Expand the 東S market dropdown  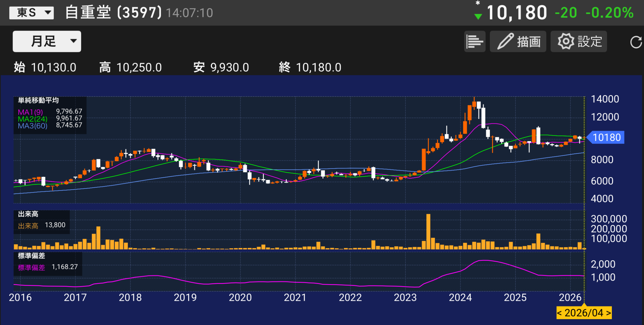point(32,13)
